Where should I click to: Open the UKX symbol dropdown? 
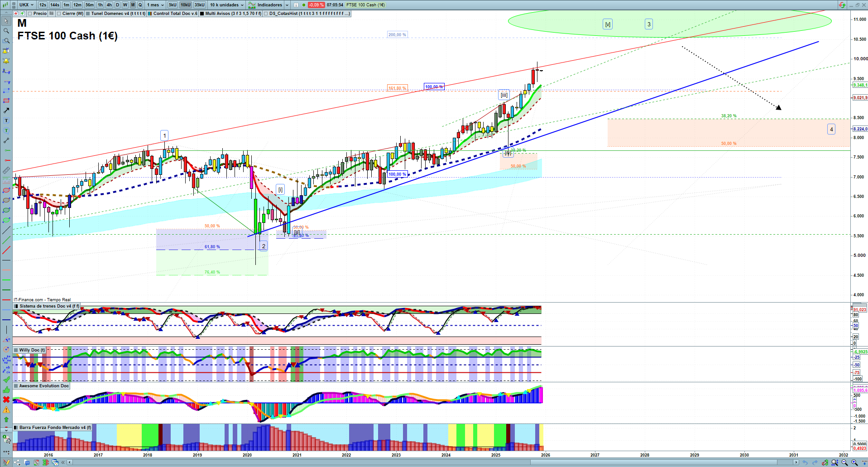(26, 5)
